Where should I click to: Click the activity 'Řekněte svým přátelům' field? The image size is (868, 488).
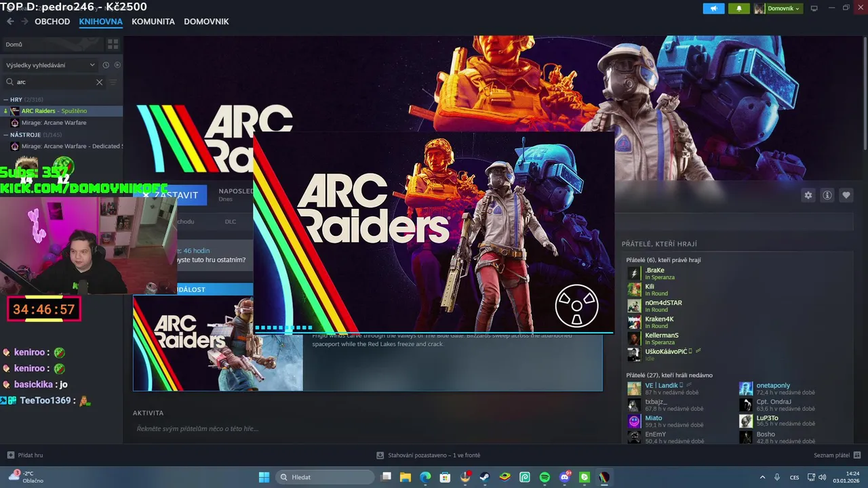pos(366,428)
